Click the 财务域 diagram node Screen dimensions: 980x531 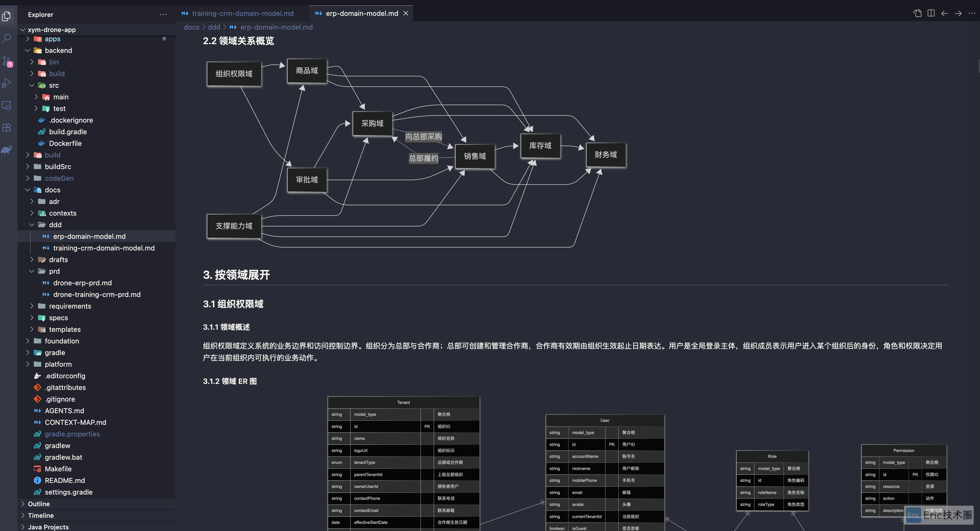tap(606, 155)
